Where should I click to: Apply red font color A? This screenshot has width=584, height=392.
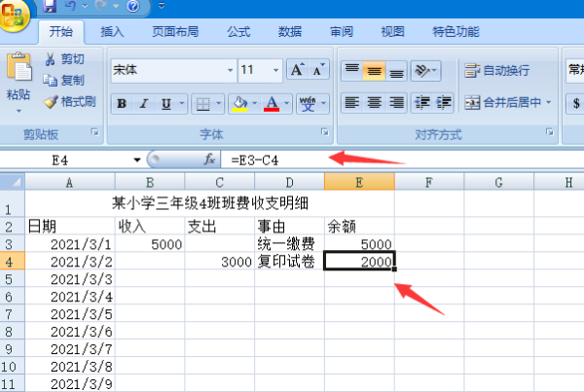pyautogui.click(x=272, y=103)
